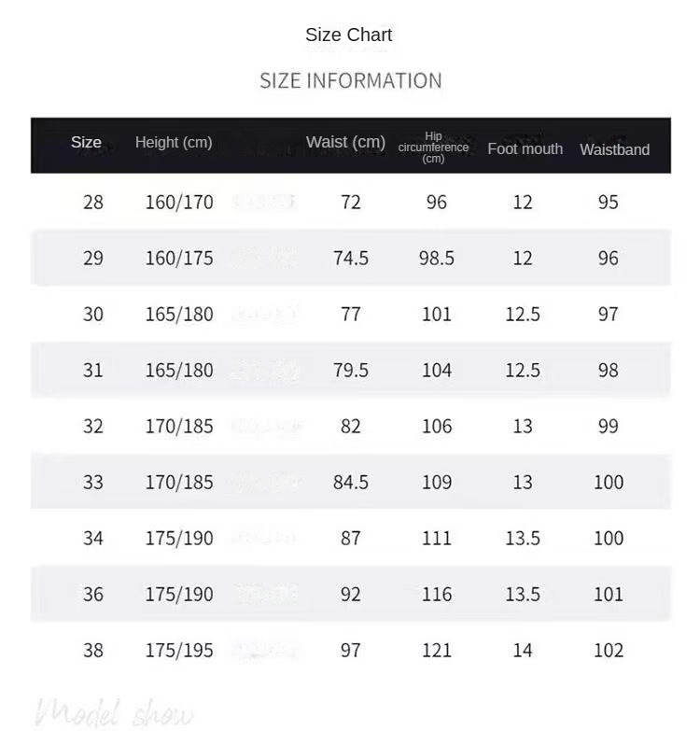Screen dimensions: 700x731
Task: Select the Foot mouth column header
Action: coord(525,148)
